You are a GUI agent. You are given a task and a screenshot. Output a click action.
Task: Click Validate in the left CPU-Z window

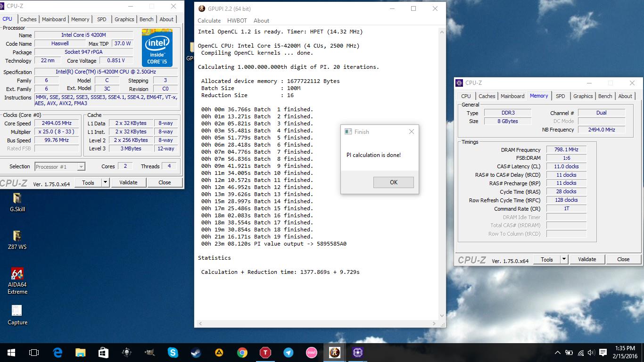point(128,182)
